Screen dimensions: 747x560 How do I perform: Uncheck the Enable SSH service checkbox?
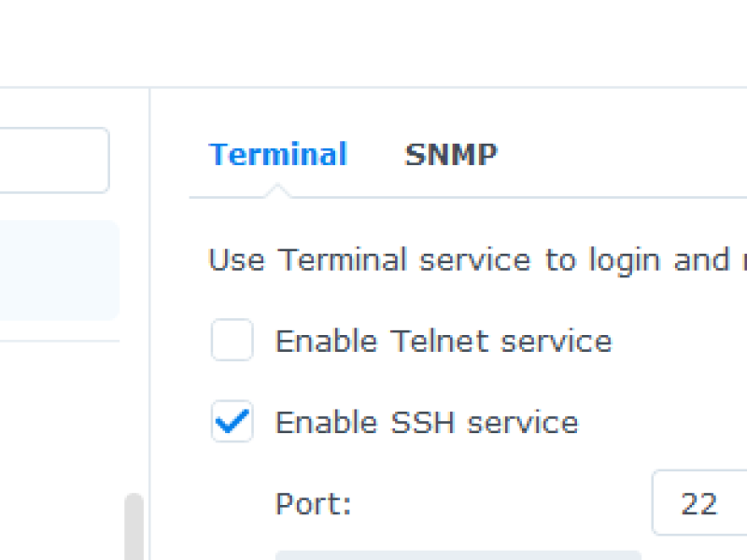pos(232,422)
